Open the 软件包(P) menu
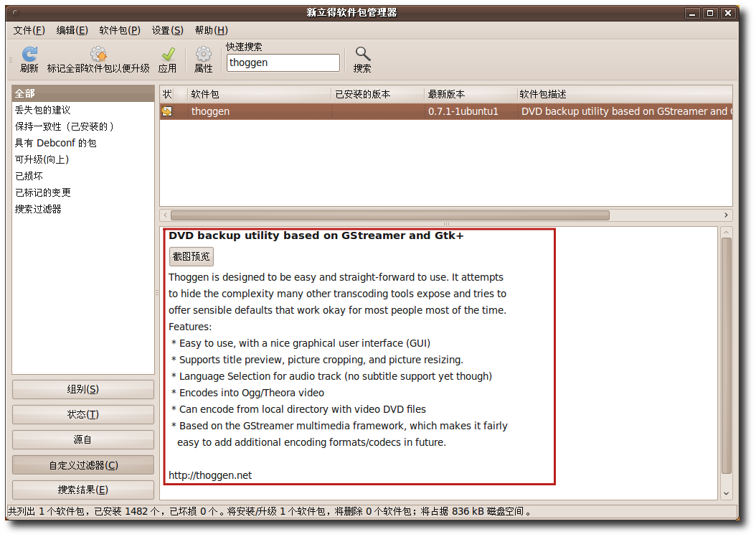The height and width of the screenshot is (537, 756). (x=120, y=30)
